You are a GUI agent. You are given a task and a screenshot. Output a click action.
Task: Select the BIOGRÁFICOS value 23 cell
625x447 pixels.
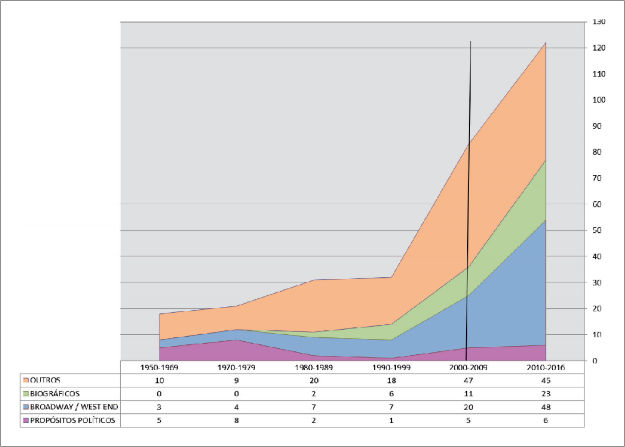click(x=547, y=394)
